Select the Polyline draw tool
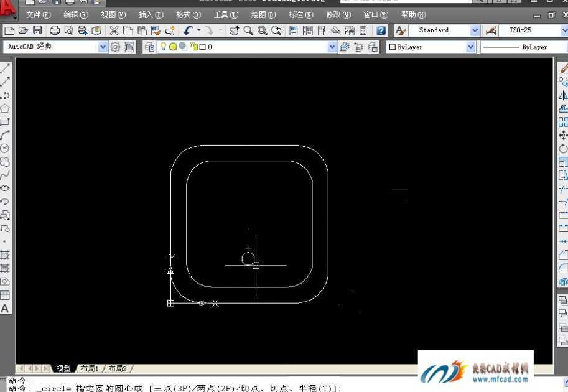This screenshot has width=568, height=392. coord(5,95)
